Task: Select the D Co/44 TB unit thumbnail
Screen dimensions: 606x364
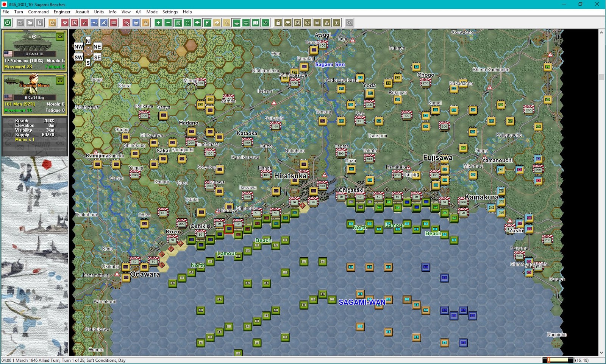Action: [34, 49]
